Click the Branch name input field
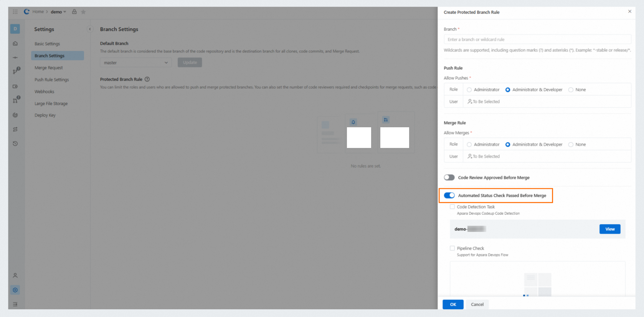Viewport: 644px width, 317px height. 537,39
